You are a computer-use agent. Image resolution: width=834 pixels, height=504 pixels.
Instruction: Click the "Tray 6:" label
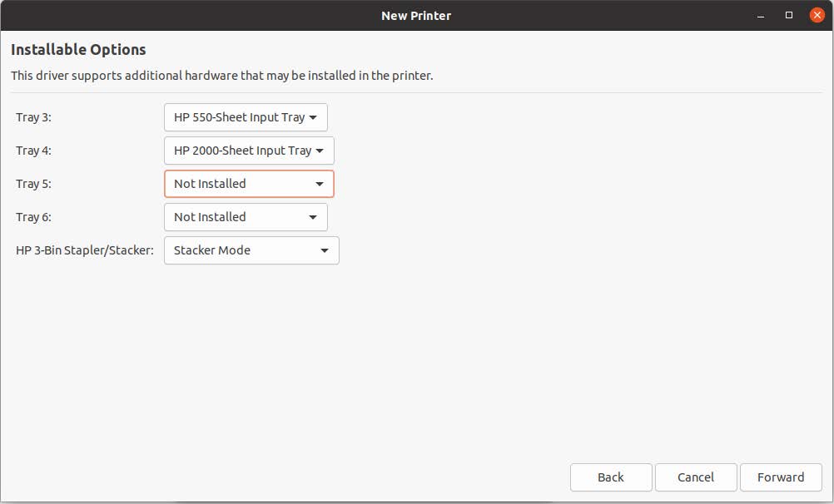click(x=33, y=217)
